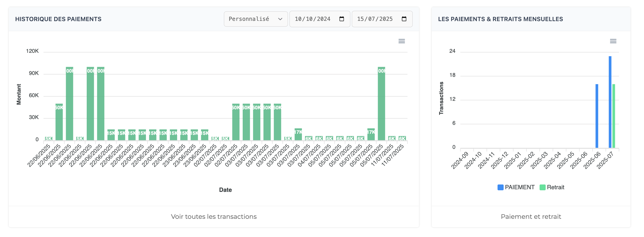The image size is (644, 237).
Task: Open the Paiement et retrait link
Action: [531, 217]
